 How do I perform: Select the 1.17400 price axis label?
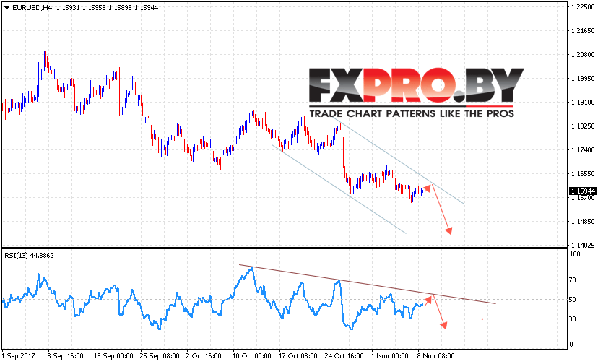point(583,150)
